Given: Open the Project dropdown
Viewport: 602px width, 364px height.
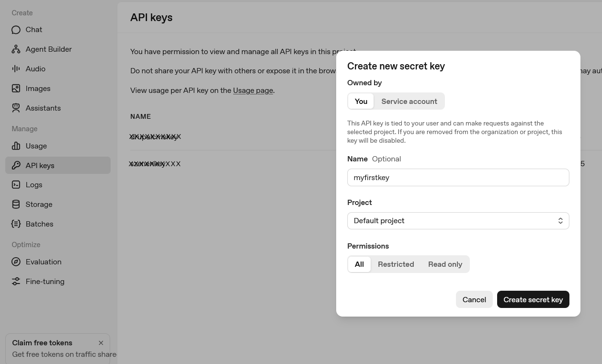Looking at the screenshot, I should pyautogui.click(x=458, y=220).
